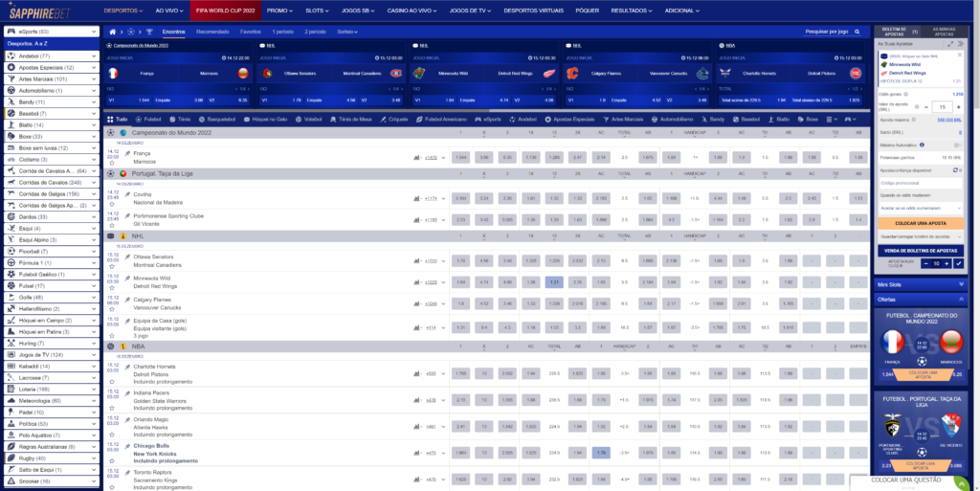The width and height of the screenshot is (980, 491).
Task: Favorite star for França Marrocos match
Action: tap(112, 163)
